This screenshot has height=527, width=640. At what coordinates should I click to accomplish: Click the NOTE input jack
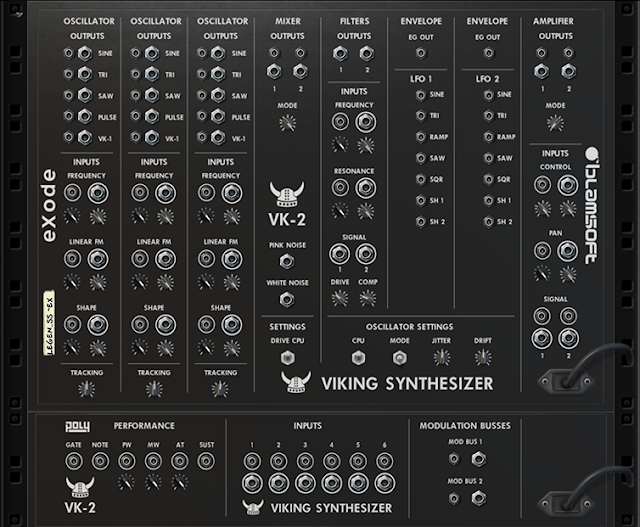pyautogui.click(x=100, y=461)
